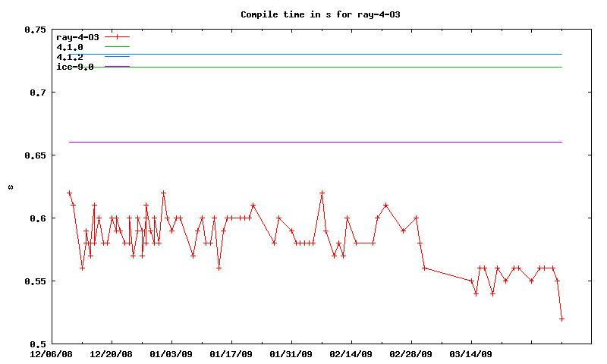Click the final data point at 0.52
The width and height of the screenshot is (607, 364).
(x=561, y=318)
